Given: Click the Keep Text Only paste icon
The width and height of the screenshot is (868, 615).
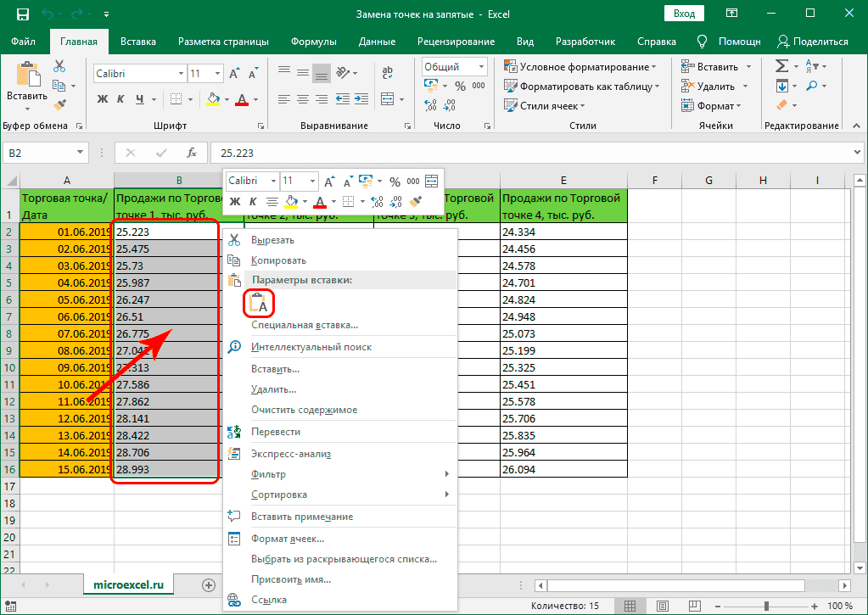Looking at the screenshot, I should coord(259,304).
